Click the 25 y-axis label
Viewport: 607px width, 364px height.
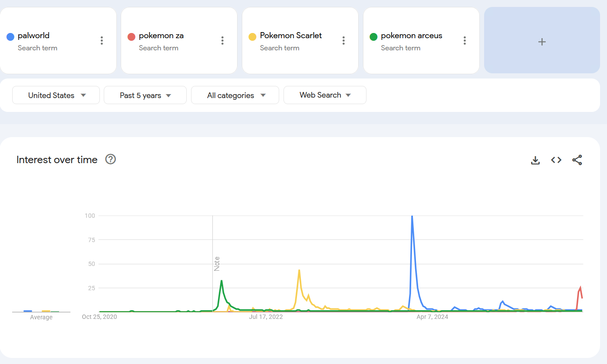coord(92,288)
